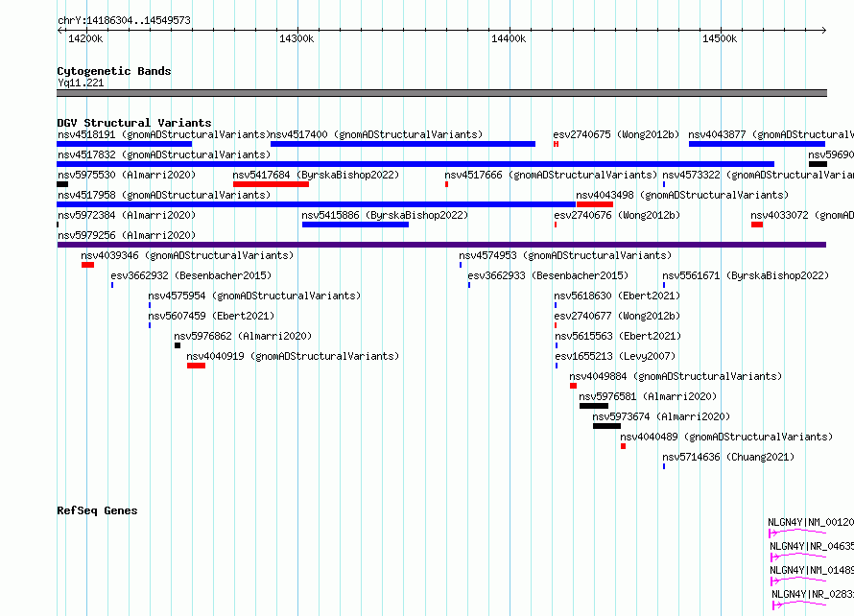Open the NLGN4Y|NM_00120 gene label

(811, 522)
